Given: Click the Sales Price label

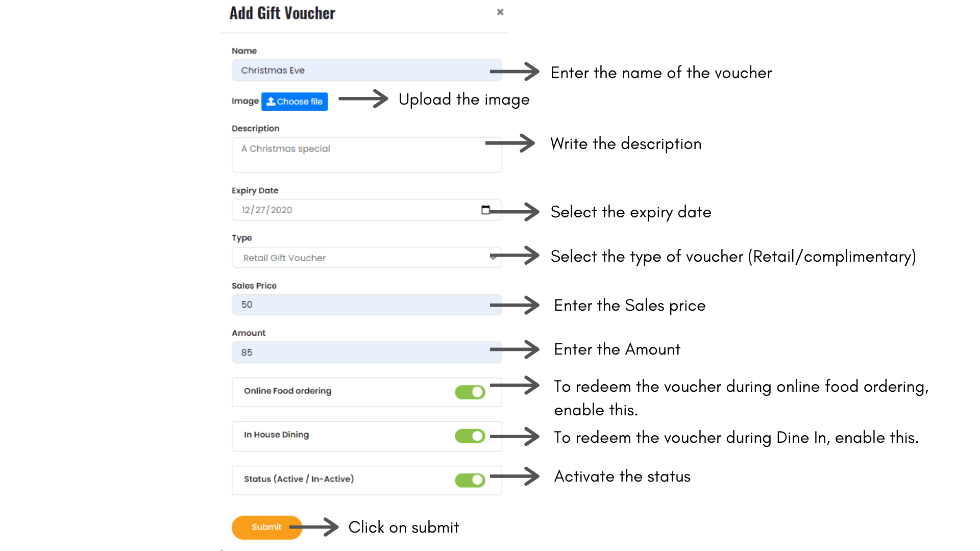Looking at the screenshot, I should click(x=254, y=286).
